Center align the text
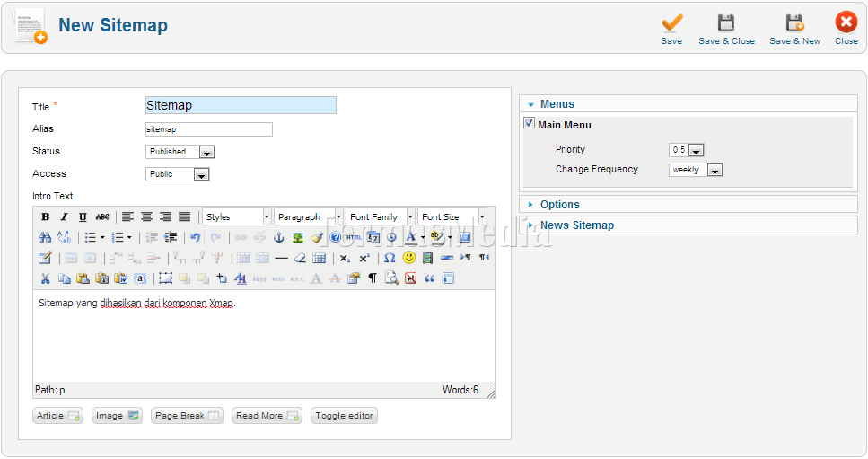868x459 pixels. [146, 217]
